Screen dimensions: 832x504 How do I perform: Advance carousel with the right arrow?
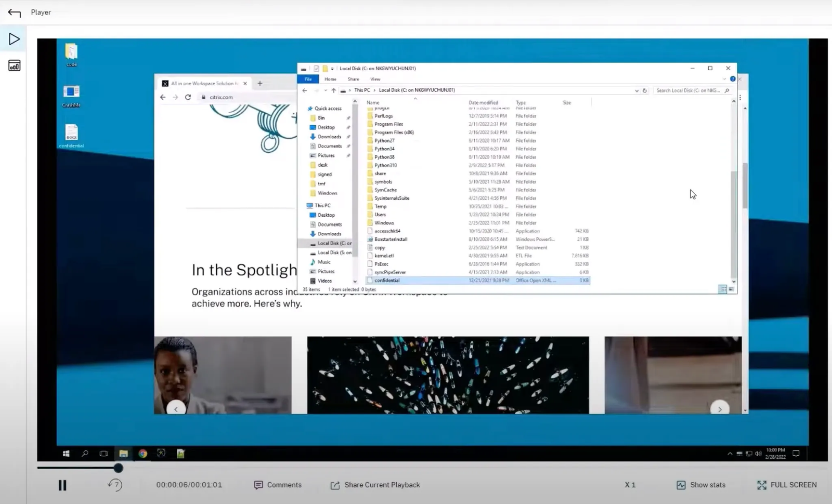pos(720,409)
